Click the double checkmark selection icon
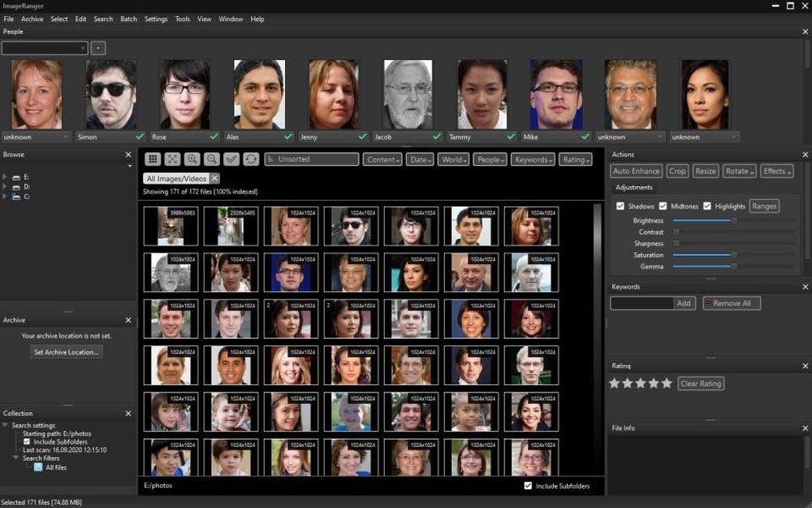This screenshot has width=812, height=508. pyautogui.click(x=232, y=159)
